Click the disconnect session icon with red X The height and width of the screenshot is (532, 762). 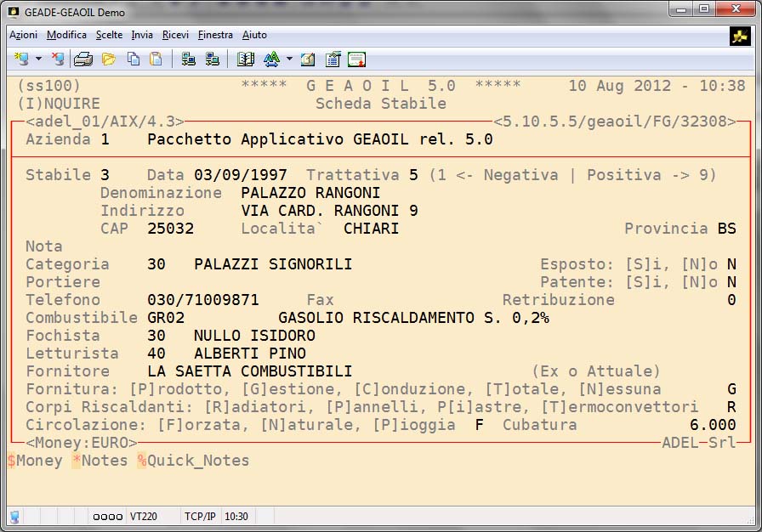tap(57, 59)
